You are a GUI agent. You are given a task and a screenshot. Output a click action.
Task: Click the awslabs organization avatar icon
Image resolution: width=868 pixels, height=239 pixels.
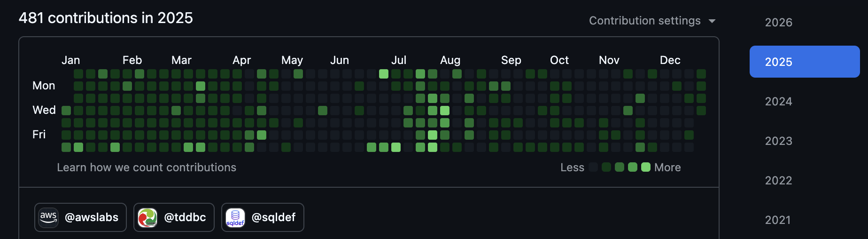pos(48,217)
